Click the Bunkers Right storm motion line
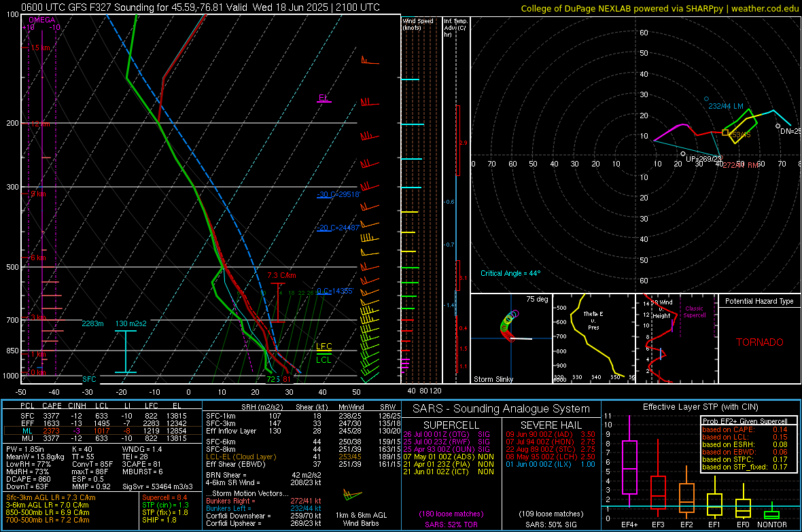The image size is (802, 532). 264,501
